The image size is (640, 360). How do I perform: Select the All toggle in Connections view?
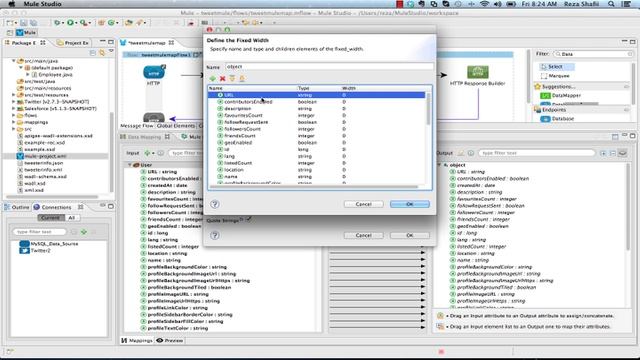pyautogui.click(x=71, y=218)
